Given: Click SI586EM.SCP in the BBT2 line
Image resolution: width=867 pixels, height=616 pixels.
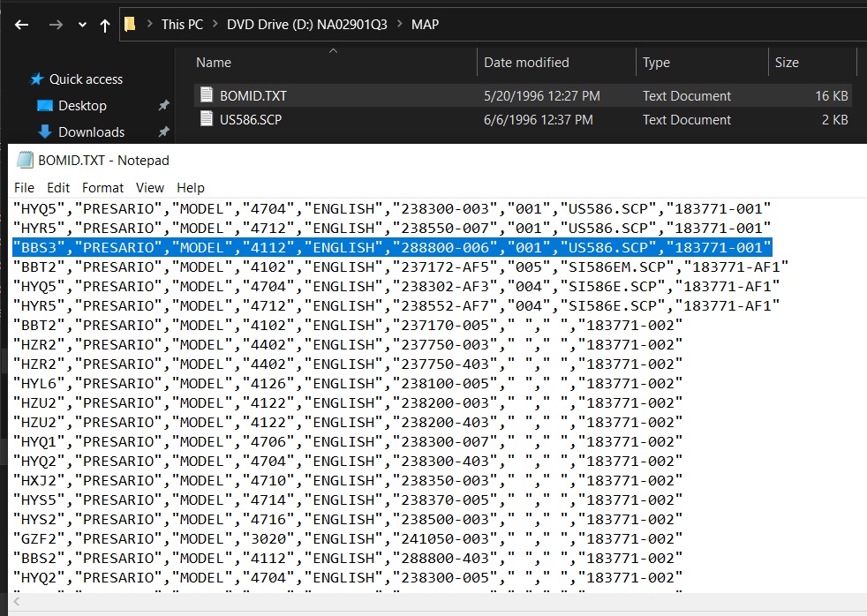Looking at the screenshot, I should pos(617,267).
